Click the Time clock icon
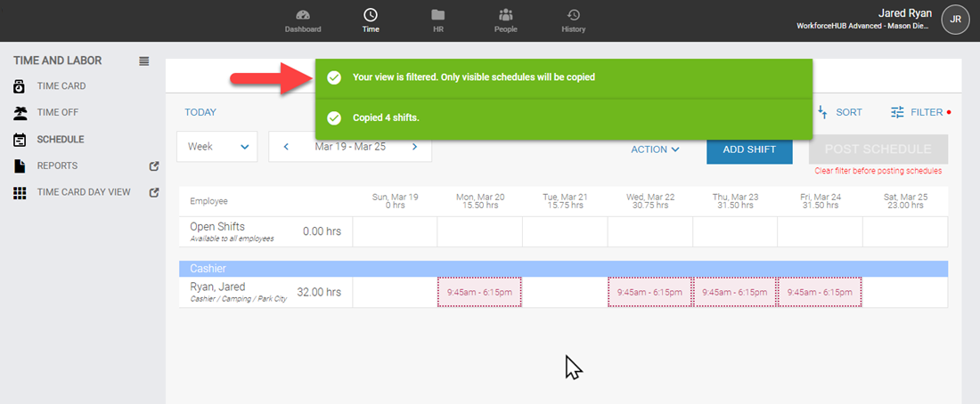Screen dimensions: 980x404 tap(371, 15)
